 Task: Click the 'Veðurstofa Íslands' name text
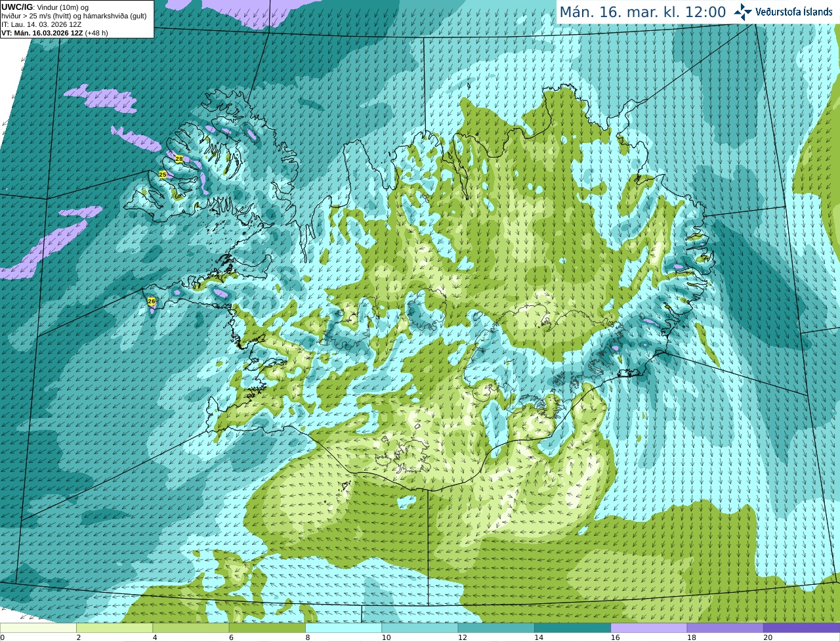793,12
